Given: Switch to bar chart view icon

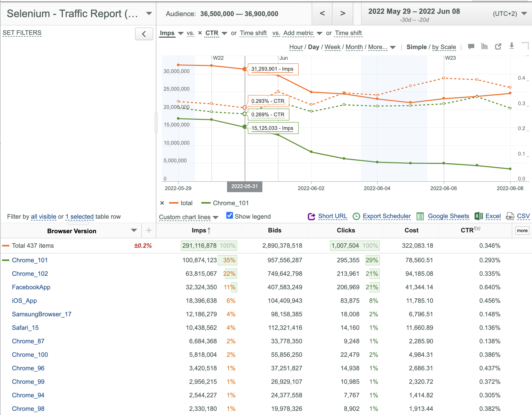Looking at the screenshot, I should [484, 46].
